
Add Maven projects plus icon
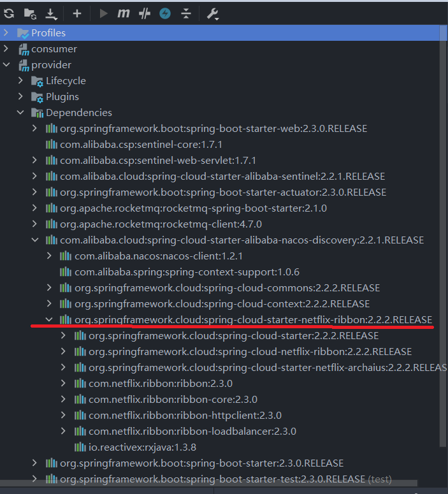click(x=77, y=13)
